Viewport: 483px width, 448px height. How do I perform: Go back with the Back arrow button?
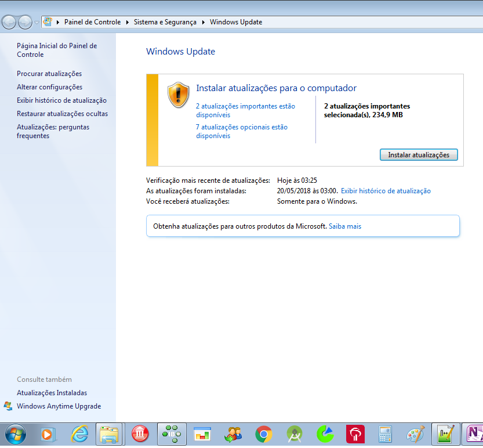pos(9,22)
